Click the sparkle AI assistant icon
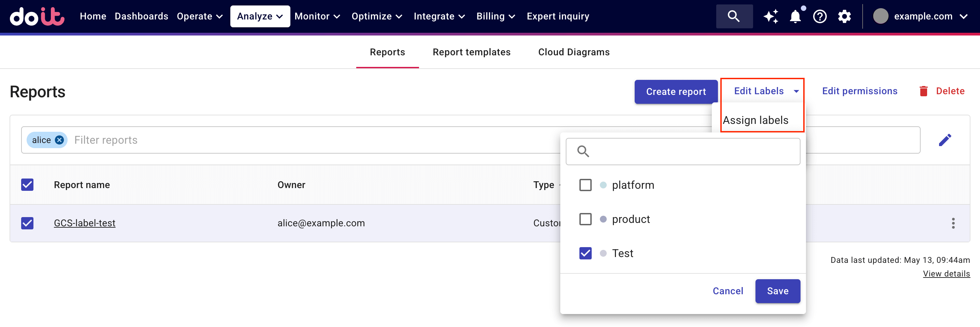 pos(771,16)
